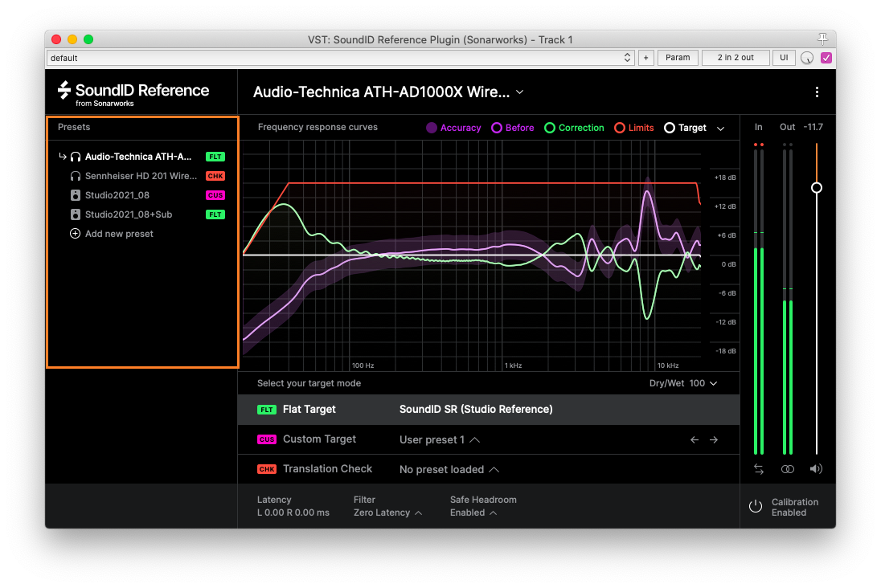881x588 pixels.
Task: Click the CHK badge on Sennheiser preset
Action: [215, 176]
